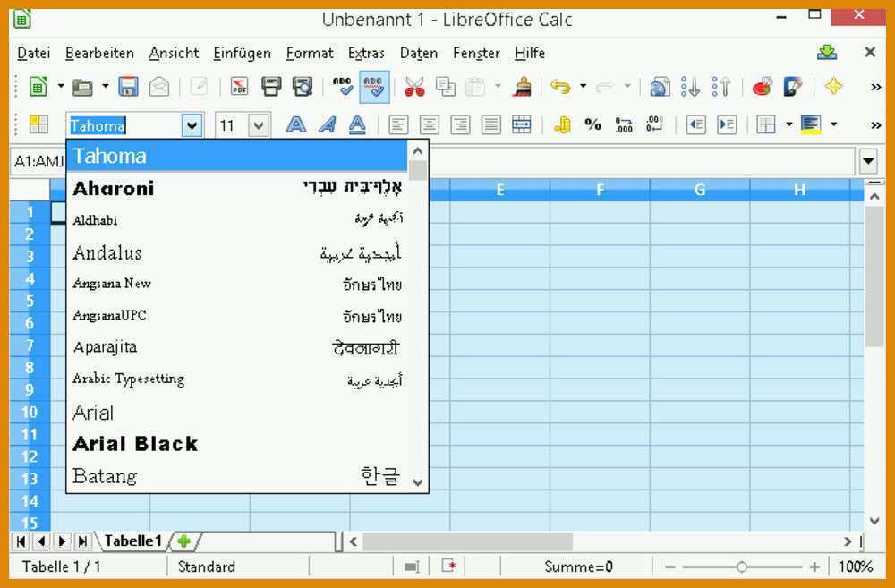Delete a decimal place

pos(655,124)
